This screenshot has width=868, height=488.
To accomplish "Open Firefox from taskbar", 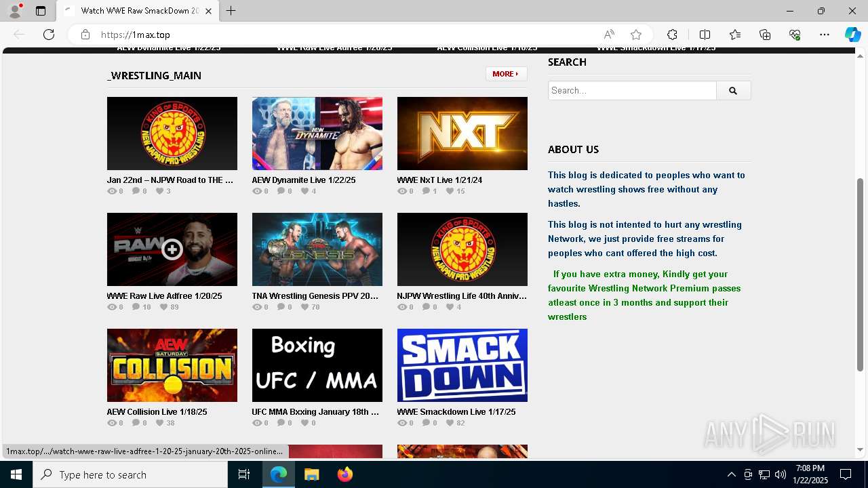I will 344,474.
